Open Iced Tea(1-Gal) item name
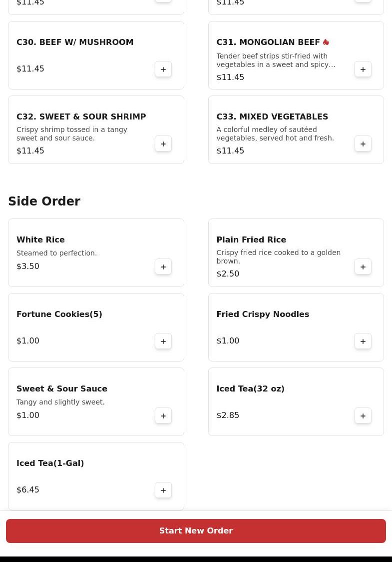 tap(50, 463)
